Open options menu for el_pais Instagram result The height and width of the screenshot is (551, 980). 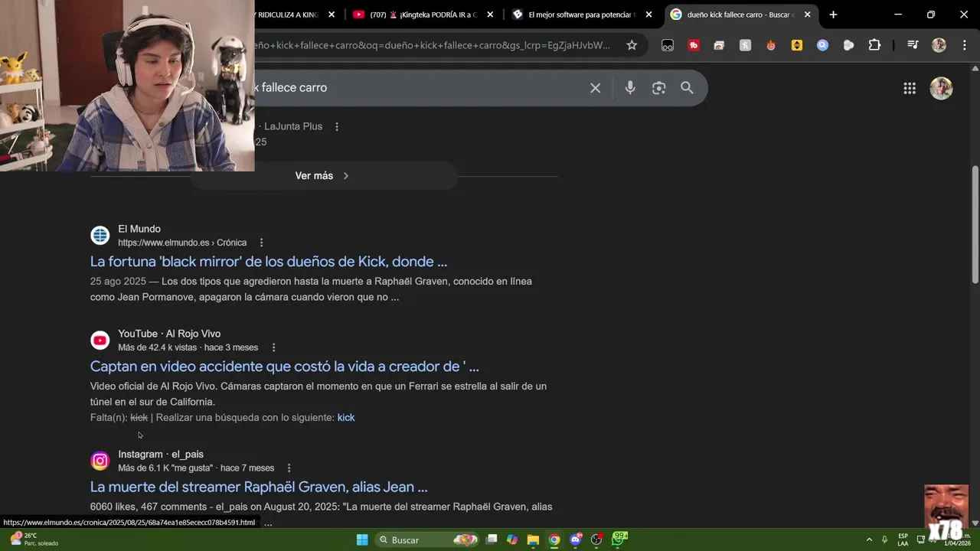point(289,468)
